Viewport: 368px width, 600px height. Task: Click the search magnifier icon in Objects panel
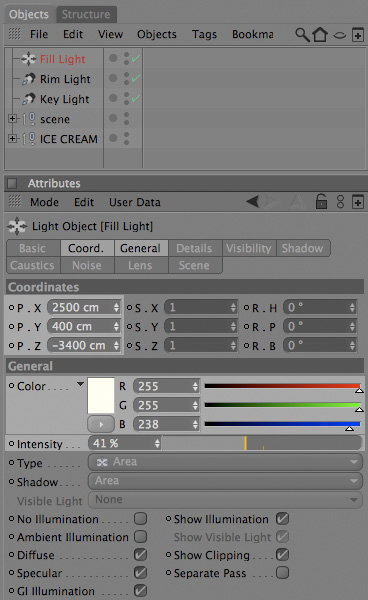click(302, 34)
